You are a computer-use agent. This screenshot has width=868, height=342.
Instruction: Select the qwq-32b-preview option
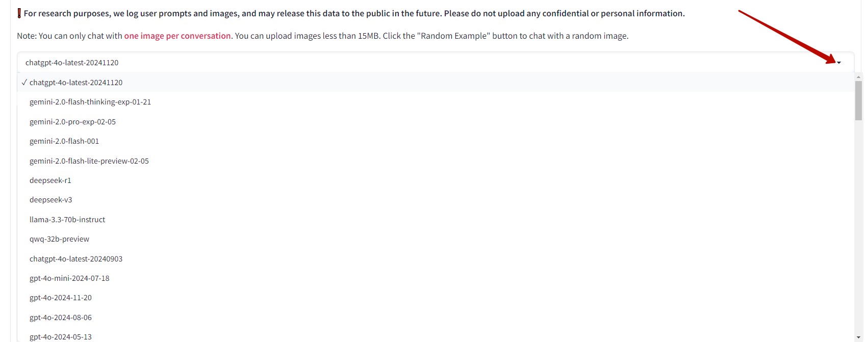click(59, 239)
